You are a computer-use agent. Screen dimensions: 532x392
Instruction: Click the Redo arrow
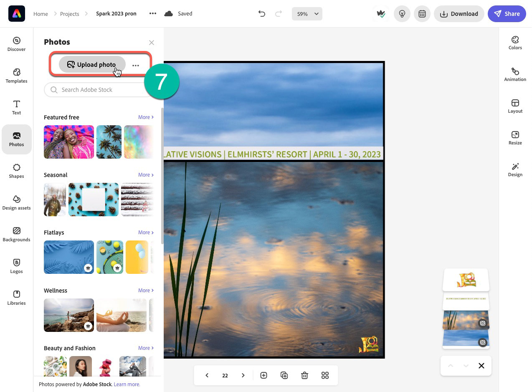pyautogui.click(x=279, y=14)
